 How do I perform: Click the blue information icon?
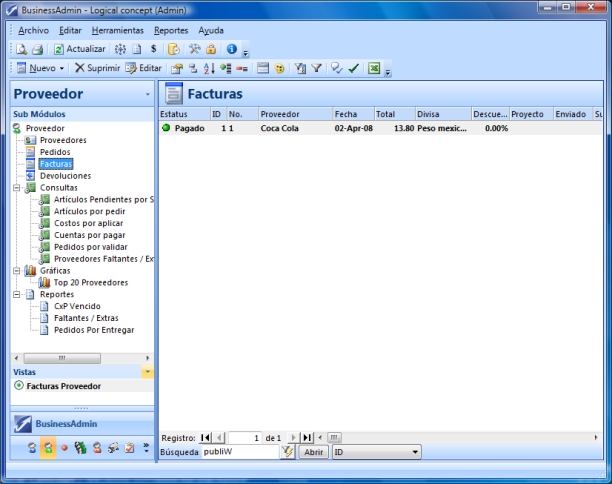(x=230, y=49)
